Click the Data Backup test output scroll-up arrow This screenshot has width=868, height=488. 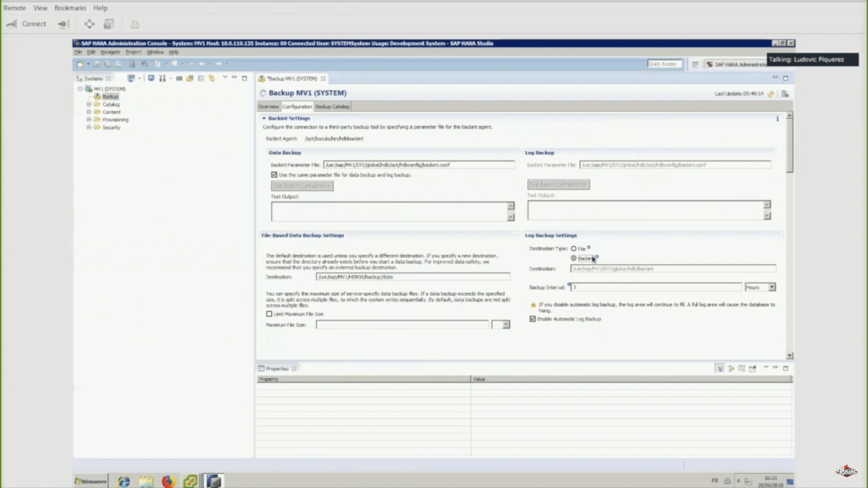click(x=511, y=206)
